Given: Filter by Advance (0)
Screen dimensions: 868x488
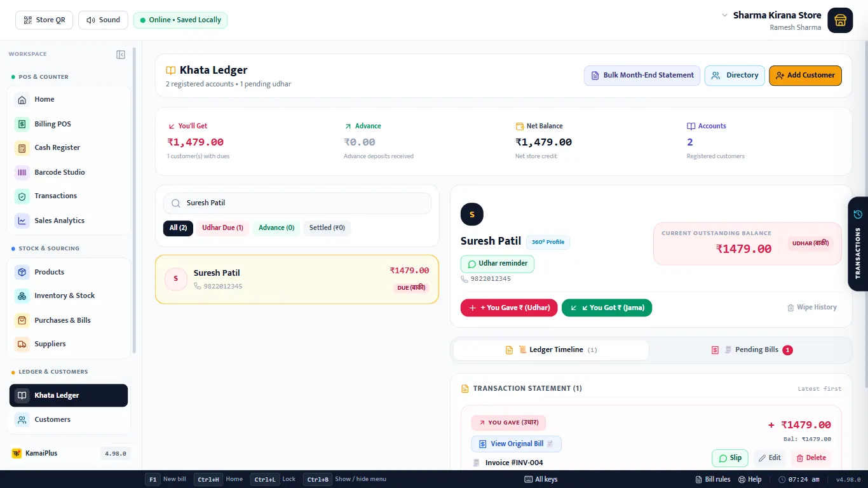Looking at the screenshot, I should pos(276,228).
